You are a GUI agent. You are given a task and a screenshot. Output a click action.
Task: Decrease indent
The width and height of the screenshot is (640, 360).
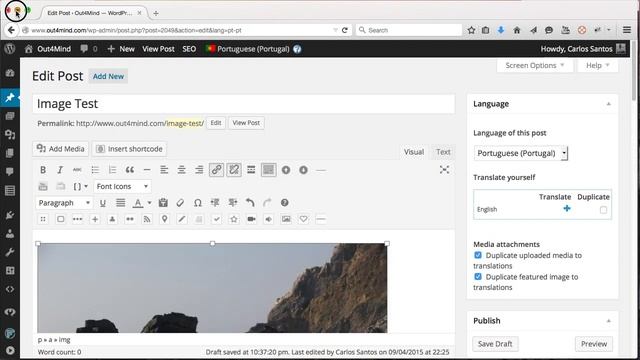coord(215,203)
